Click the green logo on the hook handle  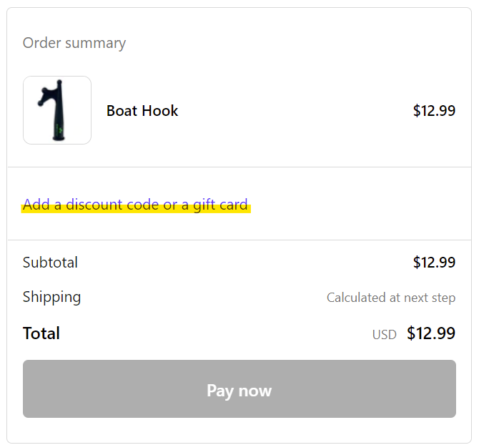59,129
